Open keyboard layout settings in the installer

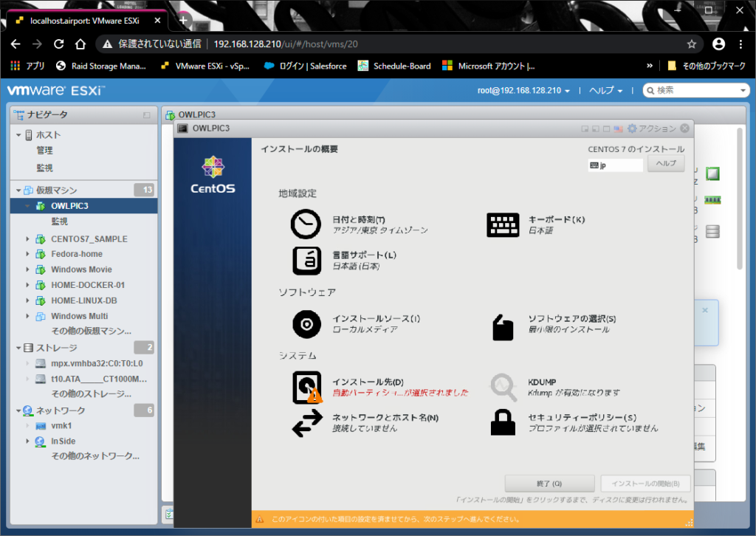click(x=503, y=224)
